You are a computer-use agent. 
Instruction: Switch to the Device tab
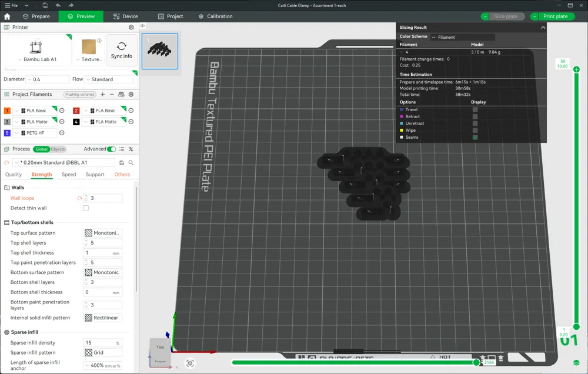point(126,16)
